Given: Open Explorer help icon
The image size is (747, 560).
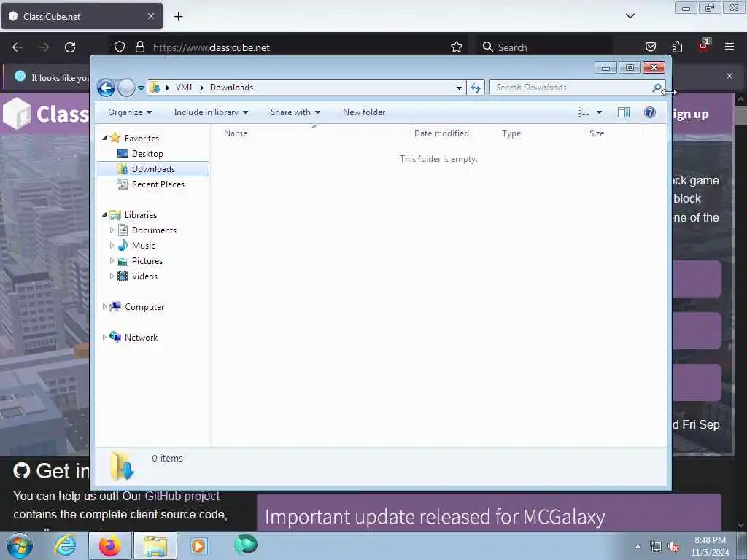Looking at the screenshot, I should [650, 112].
